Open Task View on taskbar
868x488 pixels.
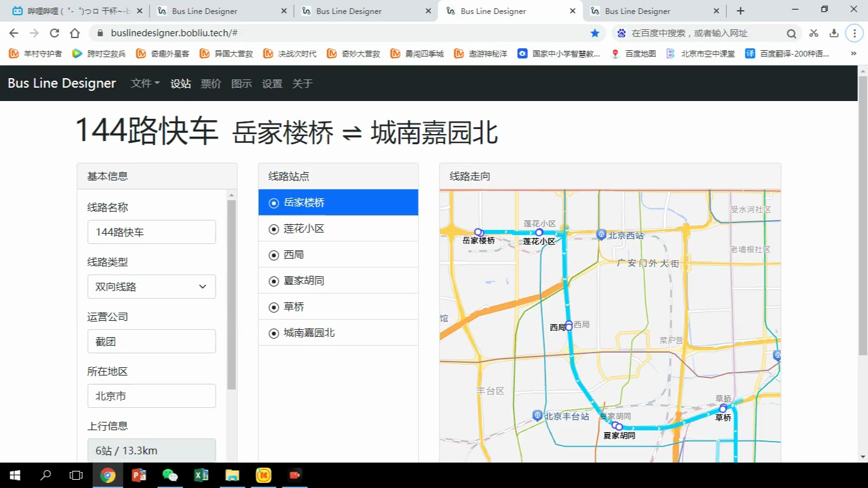[x=76, y=475]
